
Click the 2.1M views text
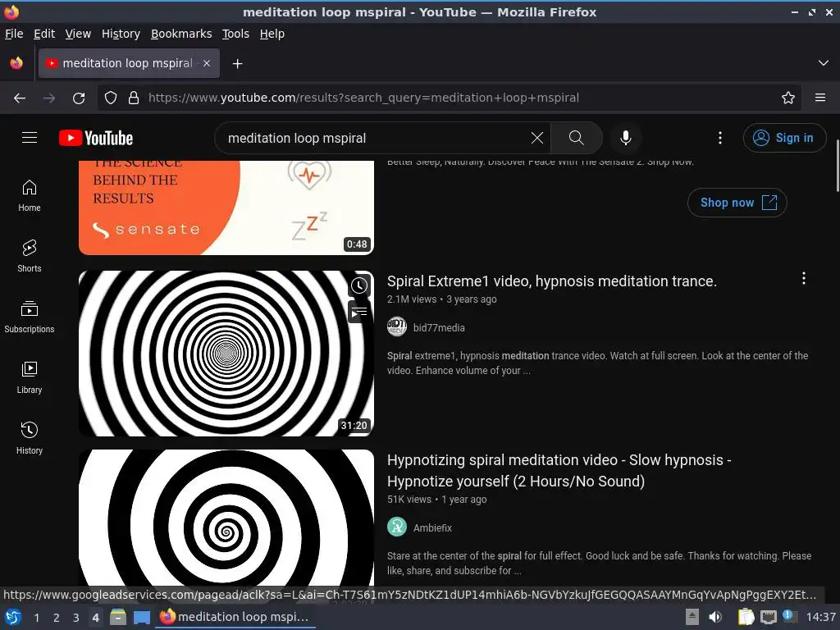tap(412, 299)
